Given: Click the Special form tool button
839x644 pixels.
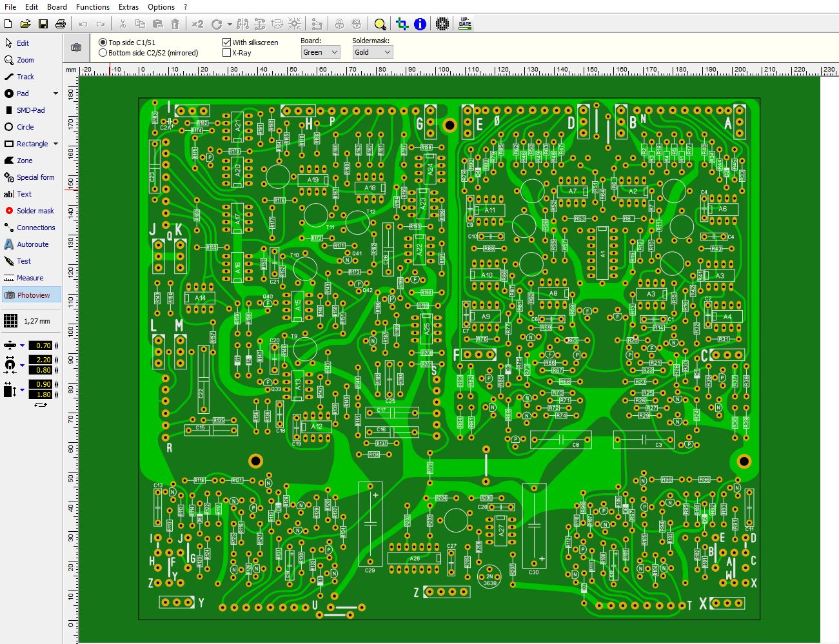Looking at the screenshot, I should click(x=35, y=177).
